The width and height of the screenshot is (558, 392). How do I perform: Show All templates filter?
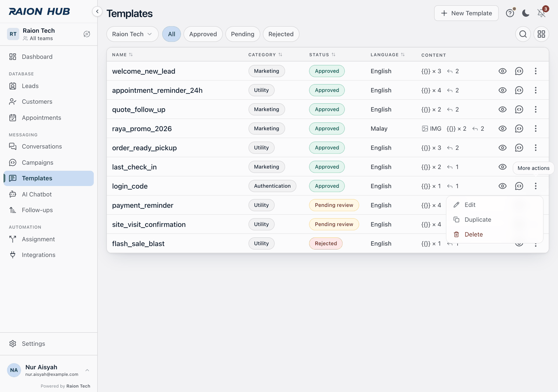pos(172,34)
